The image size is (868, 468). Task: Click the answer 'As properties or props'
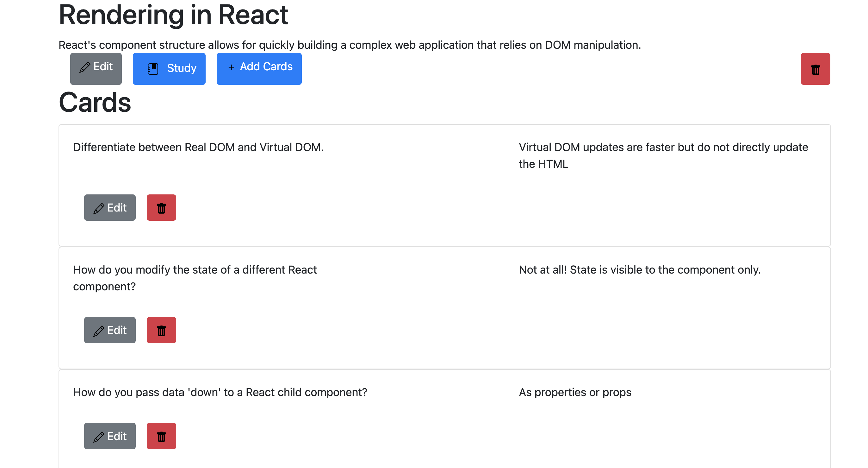pyautogui.click(x=575, y=392)
